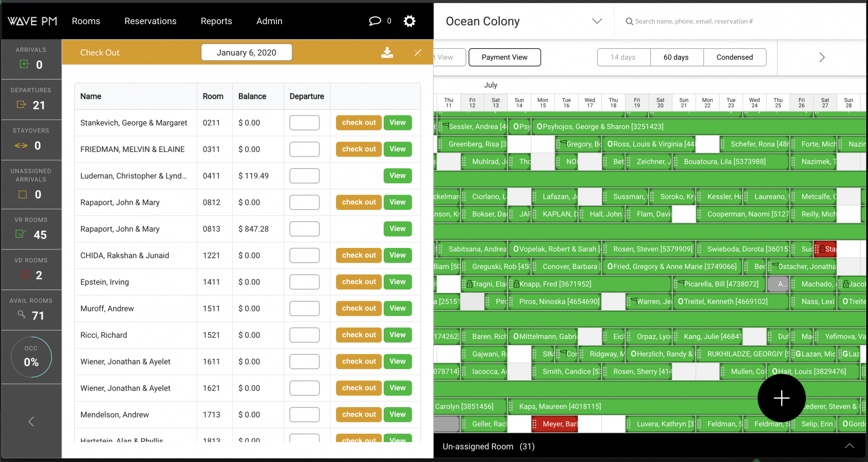Image resolution: width=868 pixels, height=462 pixels.
Task: Collapse the left sidebar with arrow
Action: 31,421
